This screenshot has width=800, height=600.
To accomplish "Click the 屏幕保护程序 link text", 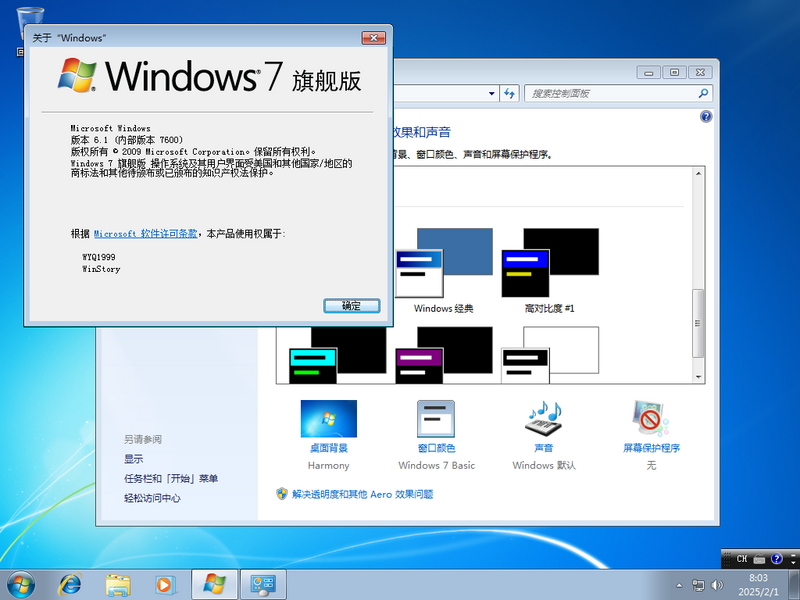I will [x=651, y=448].
